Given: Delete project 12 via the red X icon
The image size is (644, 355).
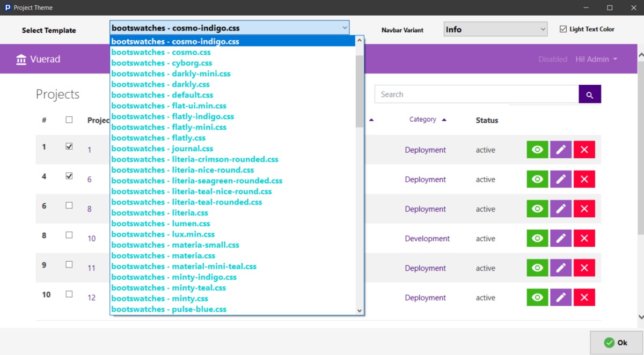Looking at the screenshot, I should [584, 297].
